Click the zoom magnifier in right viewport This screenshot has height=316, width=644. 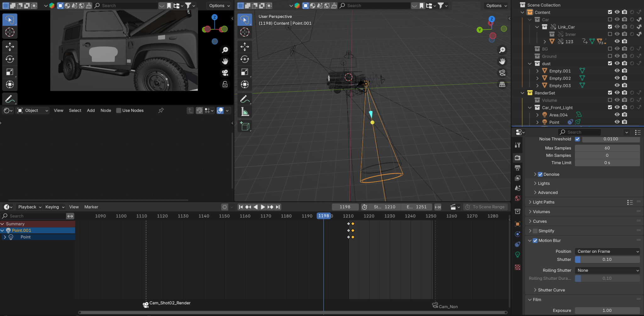coord(502,50)
